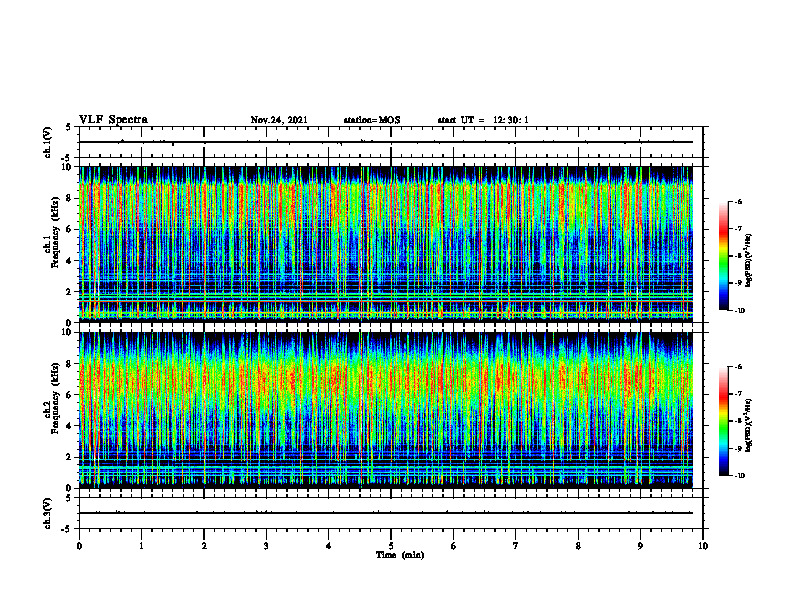Click the "5" tick on ch.3(V) axis
The width and height of the screenshot is (792, 612).
pos(68,498)
